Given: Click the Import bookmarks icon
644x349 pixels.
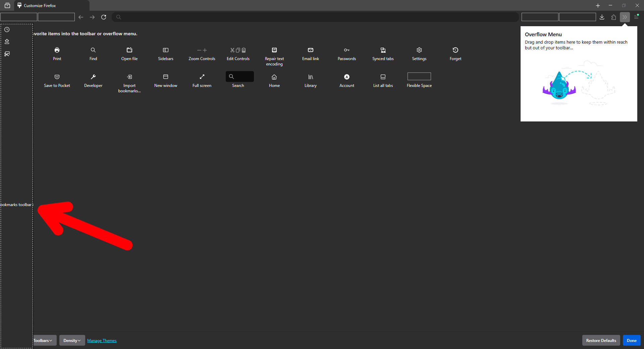Looking at the screenshot, I should pos(129,77).
